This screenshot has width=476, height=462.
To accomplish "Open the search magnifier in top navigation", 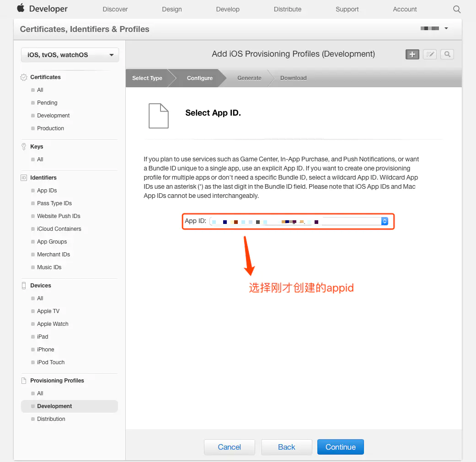I will [457, 9].
